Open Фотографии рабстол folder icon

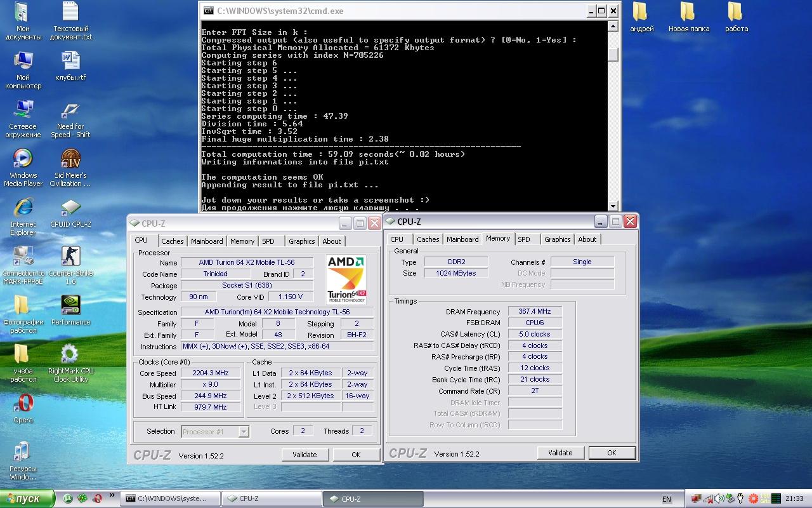23,314
